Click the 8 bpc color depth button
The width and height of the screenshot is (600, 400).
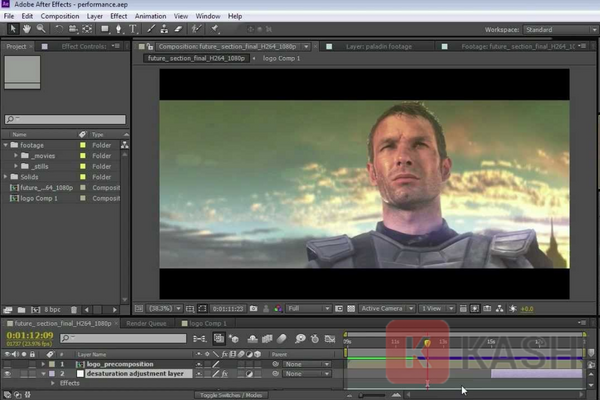pos(52,310)
